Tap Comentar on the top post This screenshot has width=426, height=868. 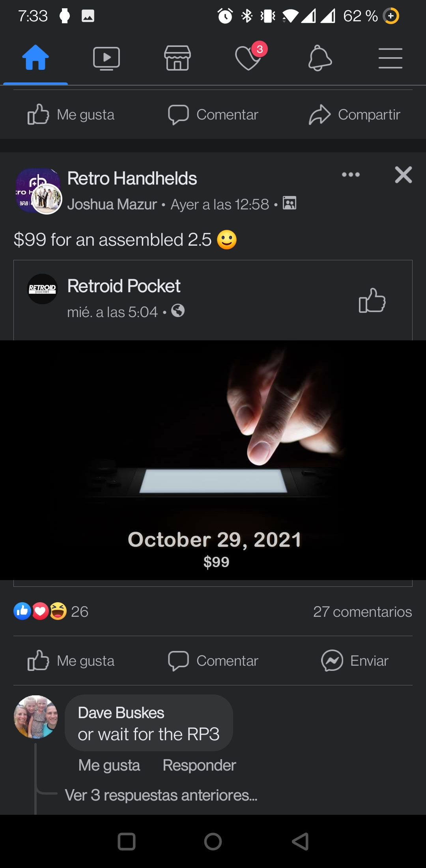pyautogui.click(x=213, y=115)
